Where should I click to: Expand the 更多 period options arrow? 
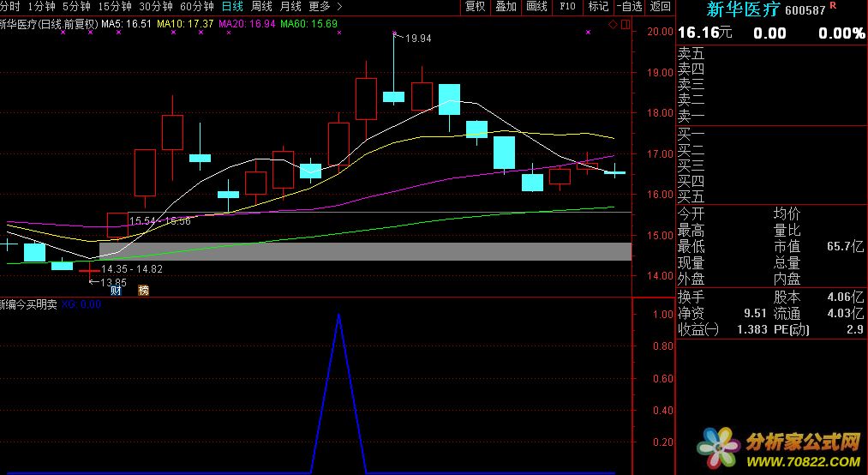tap(339, 6)
